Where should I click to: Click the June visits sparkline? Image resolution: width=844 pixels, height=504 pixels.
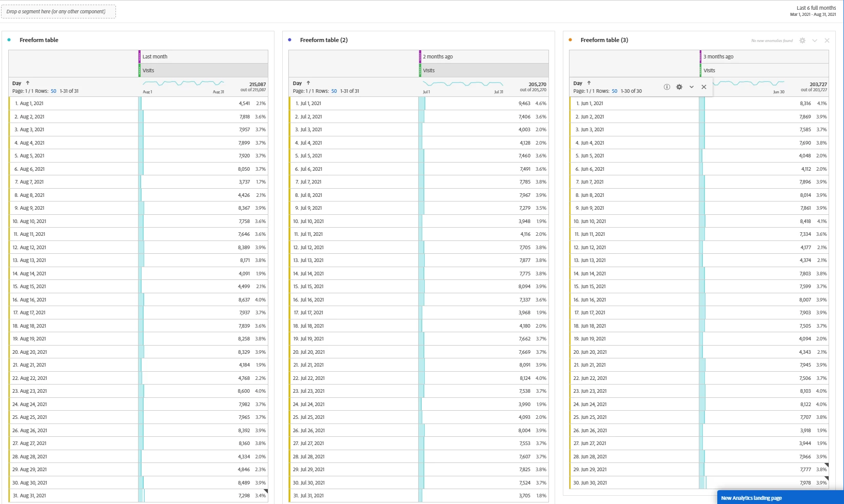pos(749,83)
